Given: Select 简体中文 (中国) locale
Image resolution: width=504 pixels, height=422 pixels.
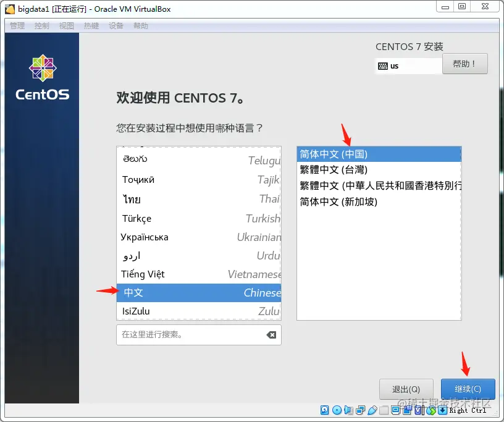Looking at the screenshot, I should point(379,154).
